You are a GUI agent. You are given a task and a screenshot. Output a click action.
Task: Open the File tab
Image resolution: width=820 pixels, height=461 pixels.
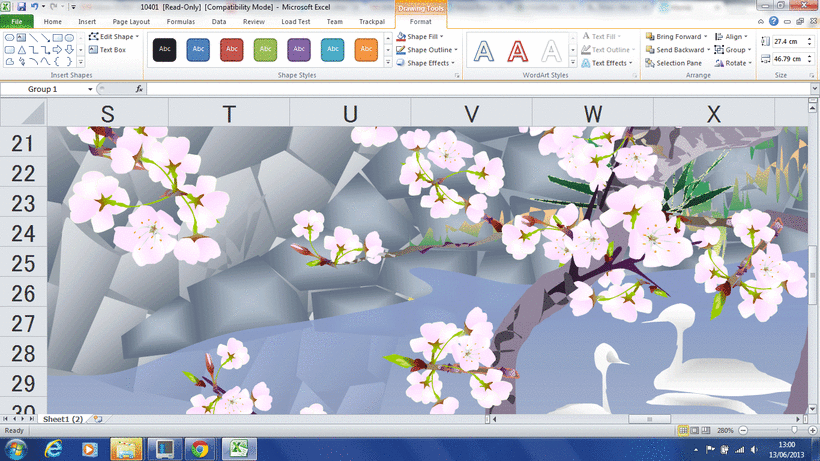pyautogui.click(x=17, y=21)
